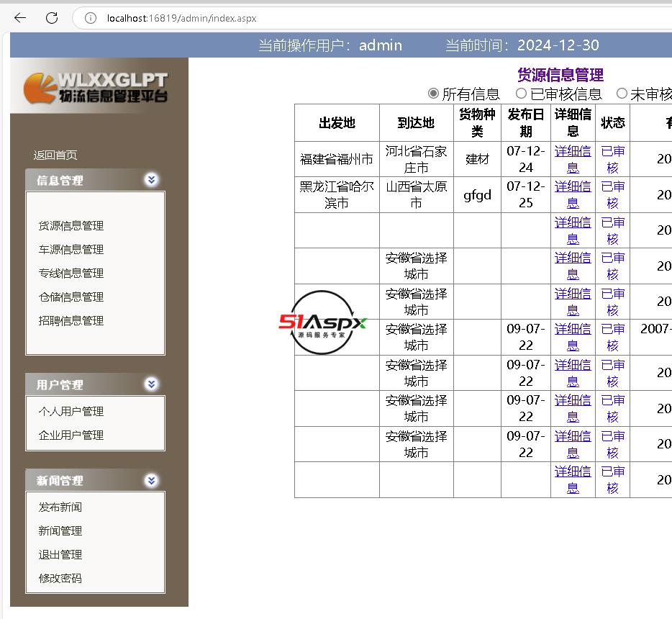
Task: Collapse the 信息管理 panel chevron
Action: [x=151, y=180]
